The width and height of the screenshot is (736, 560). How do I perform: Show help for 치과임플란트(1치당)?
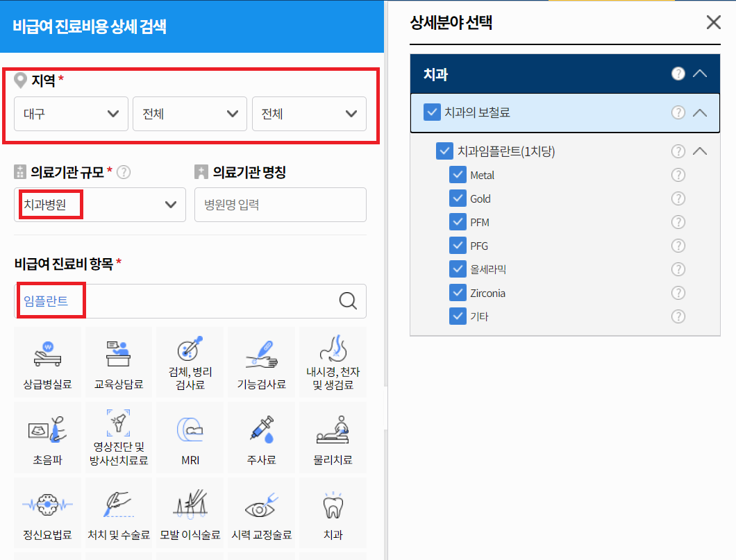pos(678,151)
